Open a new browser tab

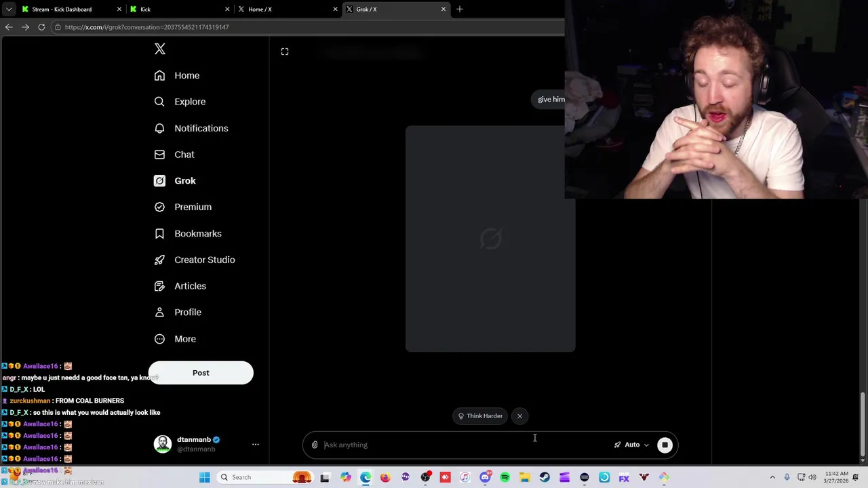point(460,9)
